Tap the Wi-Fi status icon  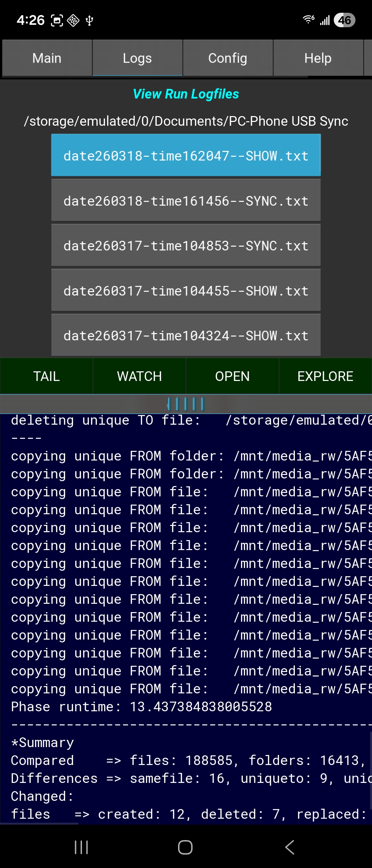pos(308,20)
